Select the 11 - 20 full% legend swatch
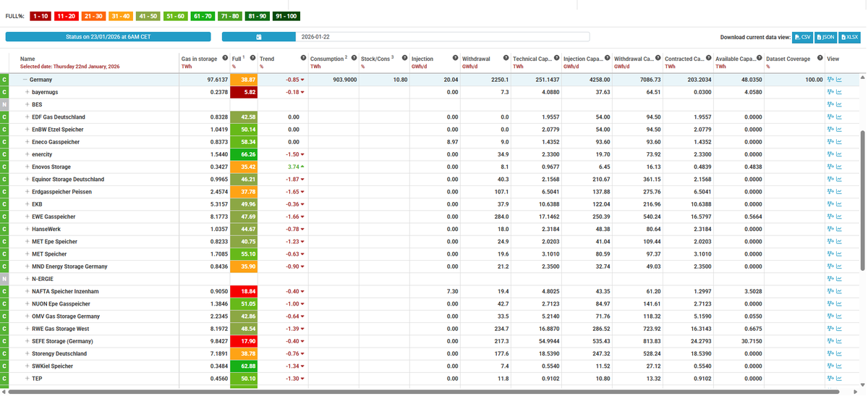The height and width of the screenshot is (399, 868). coord(67,16)
